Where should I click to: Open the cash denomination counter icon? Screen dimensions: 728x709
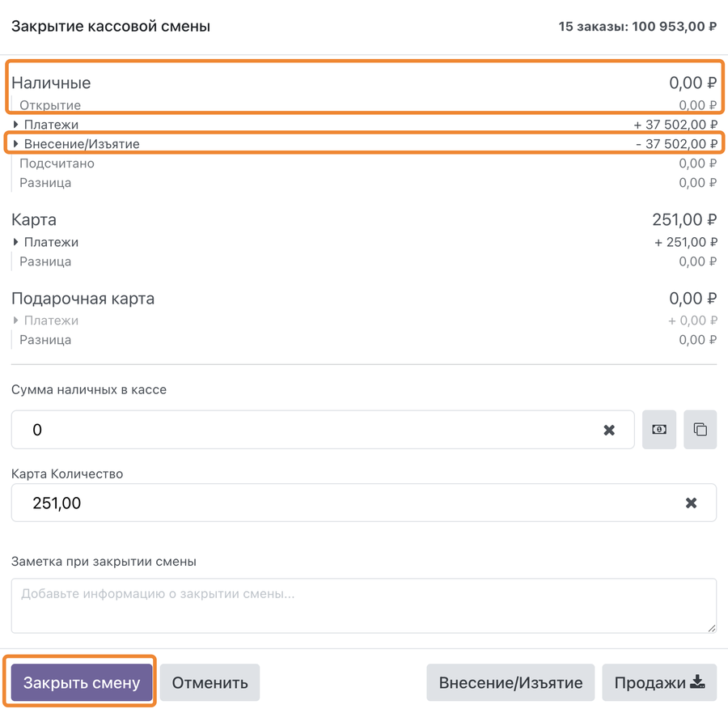(x=658, y=429)
